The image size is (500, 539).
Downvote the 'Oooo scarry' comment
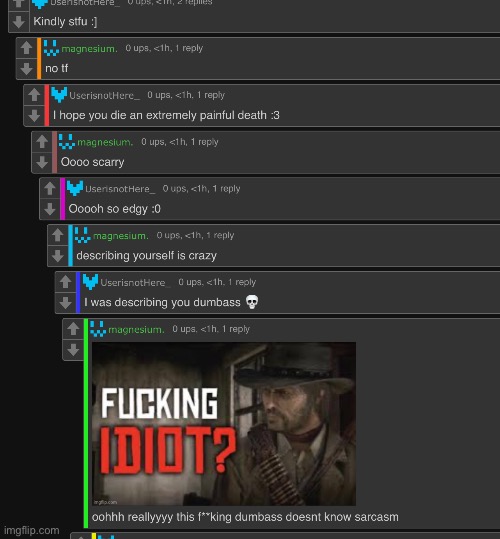click(x=42, y=162)
